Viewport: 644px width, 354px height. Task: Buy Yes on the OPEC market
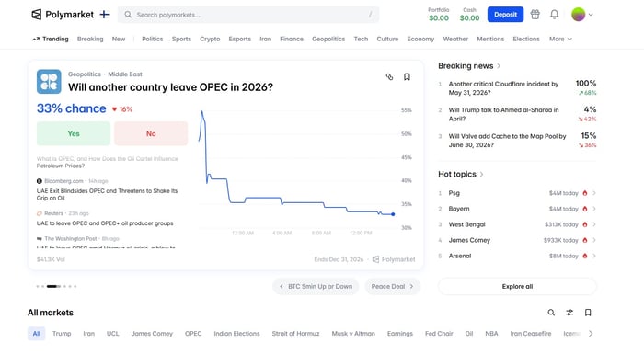coord(74,133)
